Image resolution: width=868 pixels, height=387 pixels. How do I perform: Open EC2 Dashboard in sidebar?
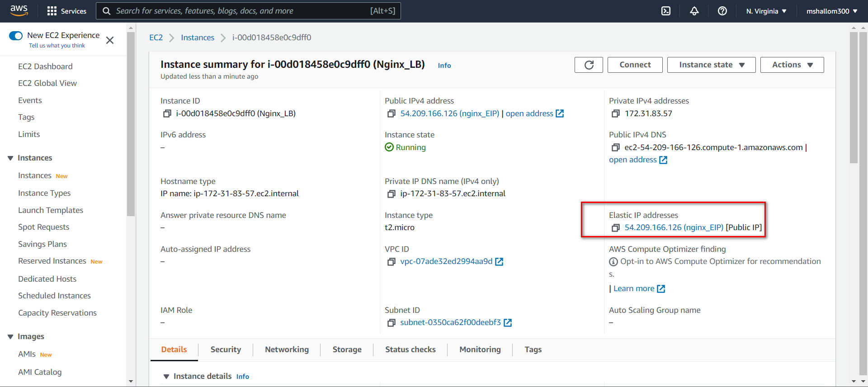coord(45,66)
